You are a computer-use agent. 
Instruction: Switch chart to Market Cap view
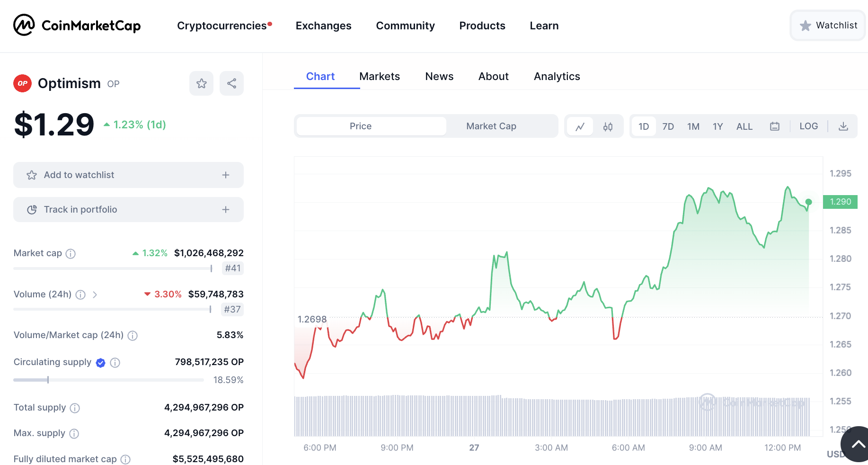pyautogui.click(x=491, y=126)
